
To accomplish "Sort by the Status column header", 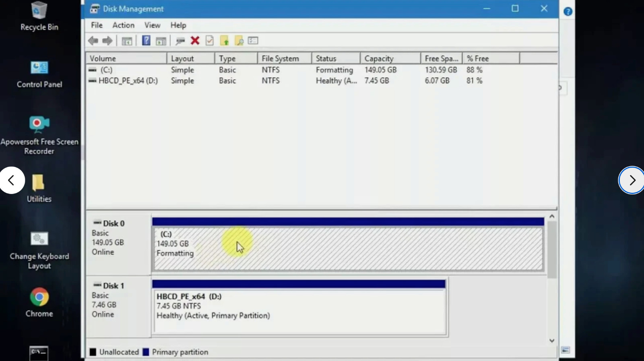I will pyautogui.click(x=336, y=58).
